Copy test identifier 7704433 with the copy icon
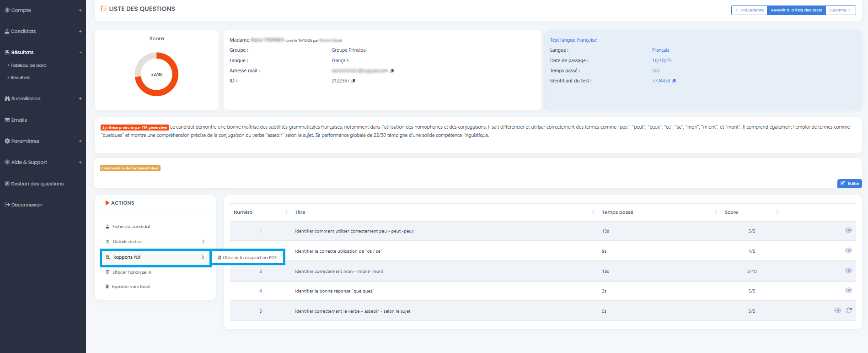868x353 pixels. [x=674, y=81]
